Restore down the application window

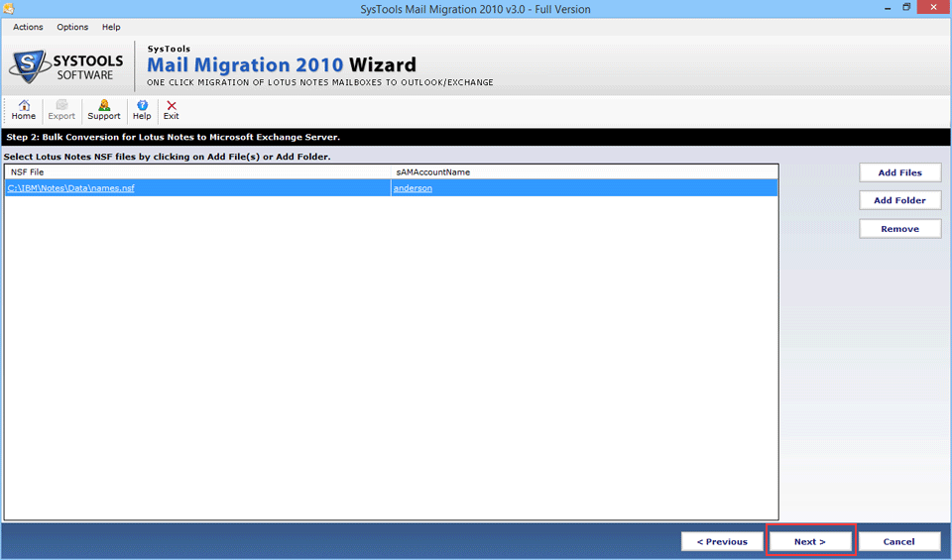906,8
